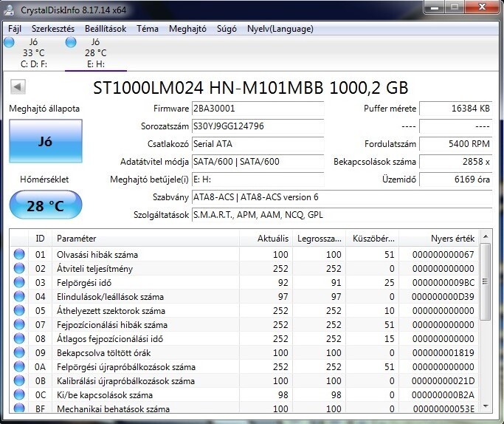Click the Serial ATA interface field
Screen dimensions: 504x424
pyautogui.click(x=258, y=144)
